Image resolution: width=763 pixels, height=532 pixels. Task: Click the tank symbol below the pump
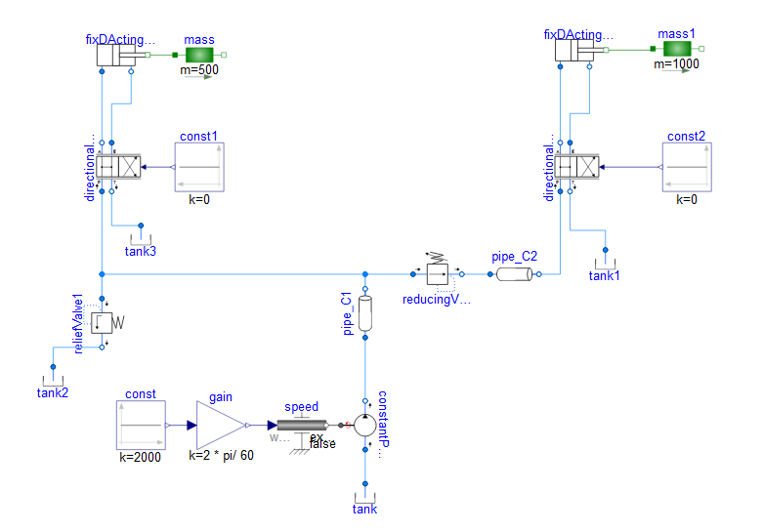[x=365, y=498]
